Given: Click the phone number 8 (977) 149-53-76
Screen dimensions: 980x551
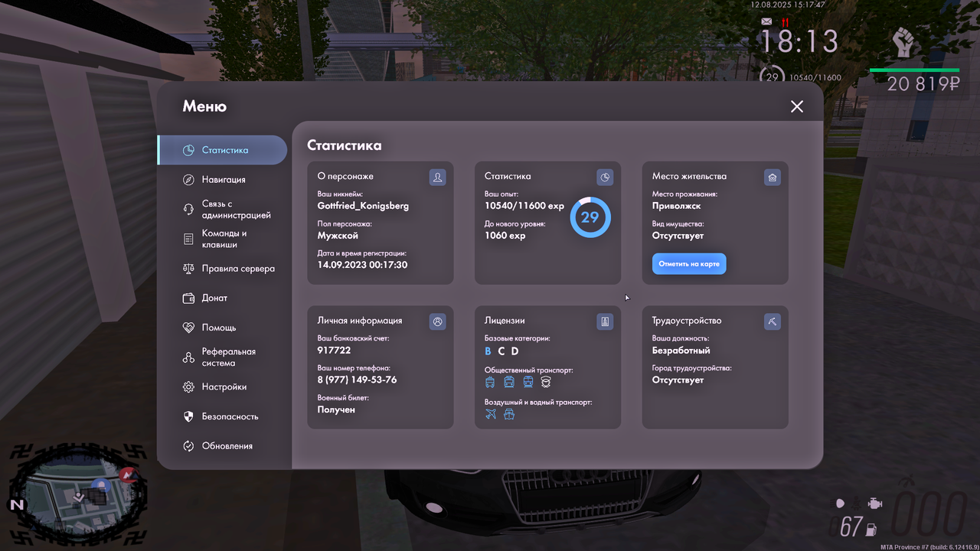Looking at the screenshot, I should pyautogui.click(x=357, y=380).
